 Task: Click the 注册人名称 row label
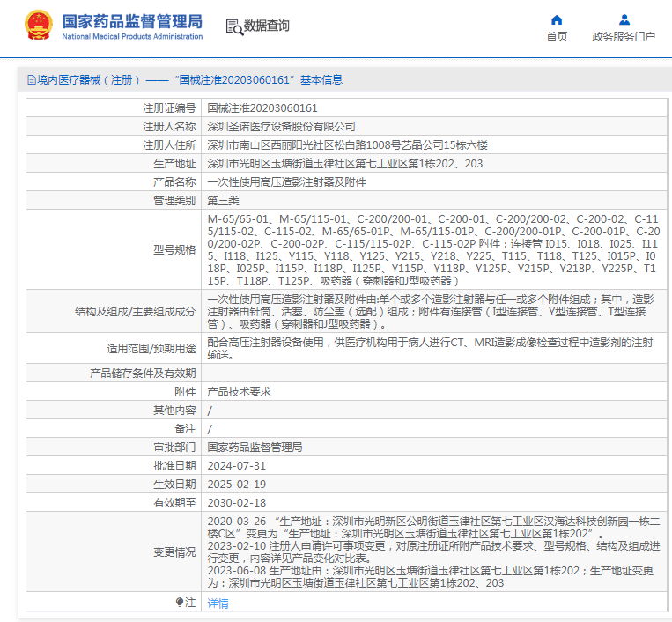[169, 127]
